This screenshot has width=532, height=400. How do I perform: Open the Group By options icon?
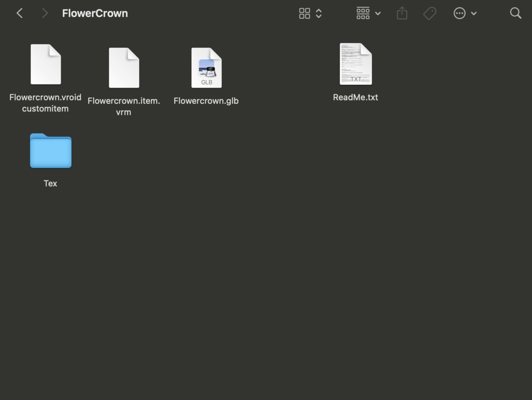pos(363,13)
